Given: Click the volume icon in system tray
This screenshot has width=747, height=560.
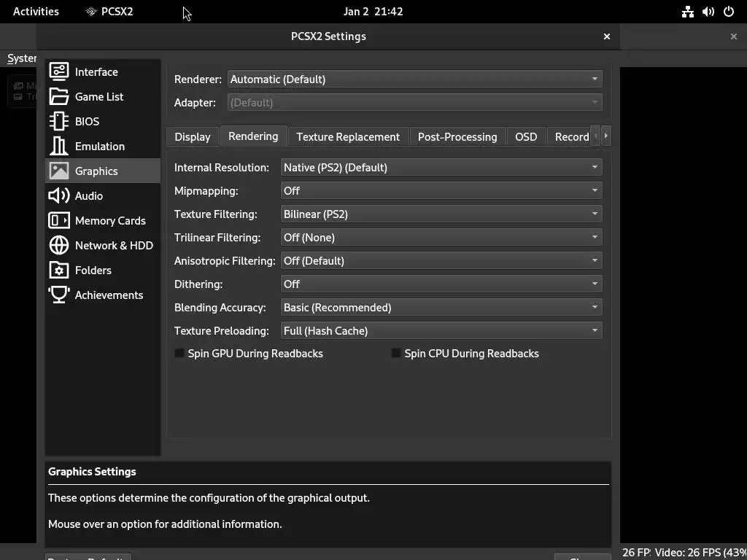Looking at the screenshot, I should pyautogui.click(x=708, y=12).
